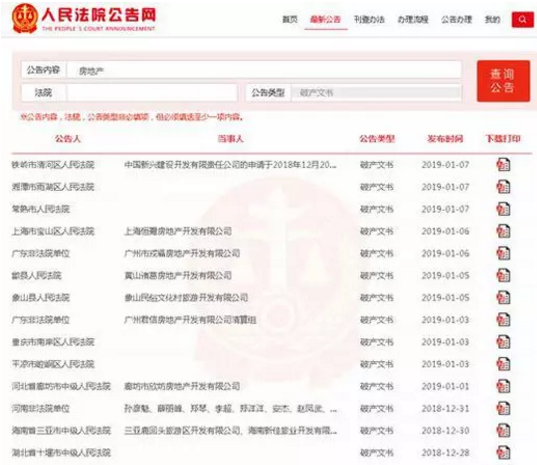The width and height of the screenshot is (537, 465).
Task: Open the 首页 navigation item
Action: [290, 20]
